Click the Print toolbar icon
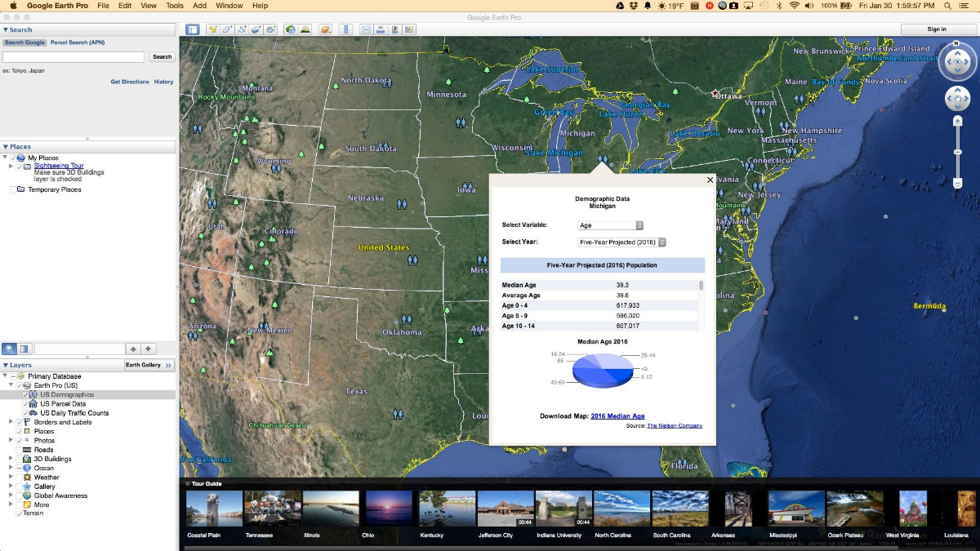The width and height of the screenshot is (980, 551). 380,29
